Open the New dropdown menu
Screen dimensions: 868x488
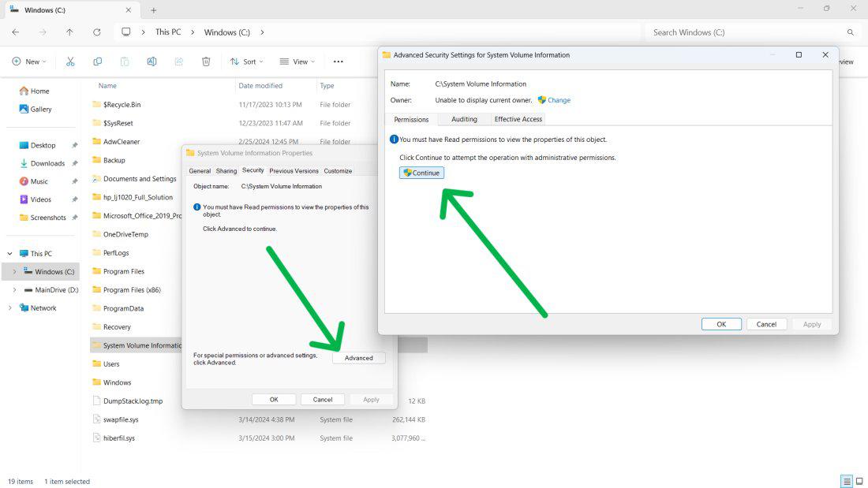point(29,61)
